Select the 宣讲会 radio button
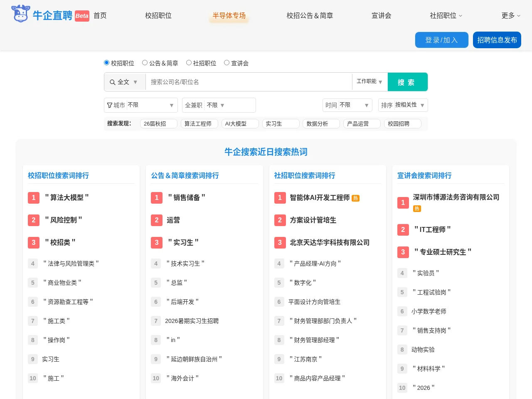Image resolution: width=532 pixels, height=399 pixels. [x=227, y=63]
